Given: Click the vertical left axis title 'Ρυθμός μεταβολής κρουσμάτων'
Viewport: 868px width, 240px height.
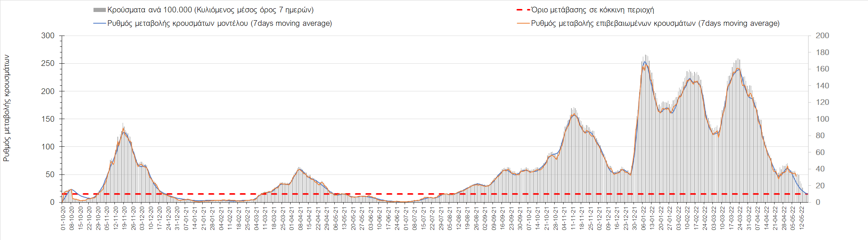Looking at the screenshot, I should coord(6,108).
